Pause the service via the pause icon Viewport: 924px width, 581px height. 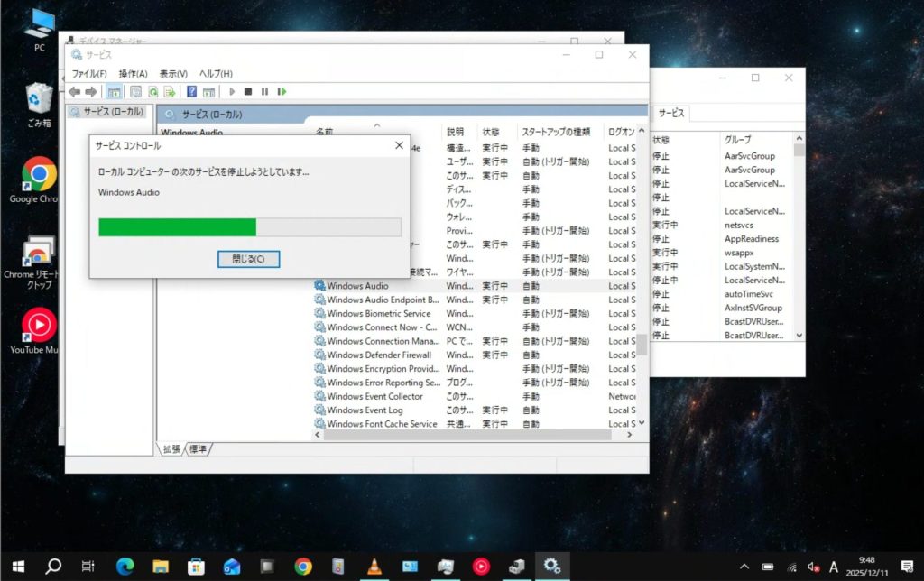[x=263, y=91]
